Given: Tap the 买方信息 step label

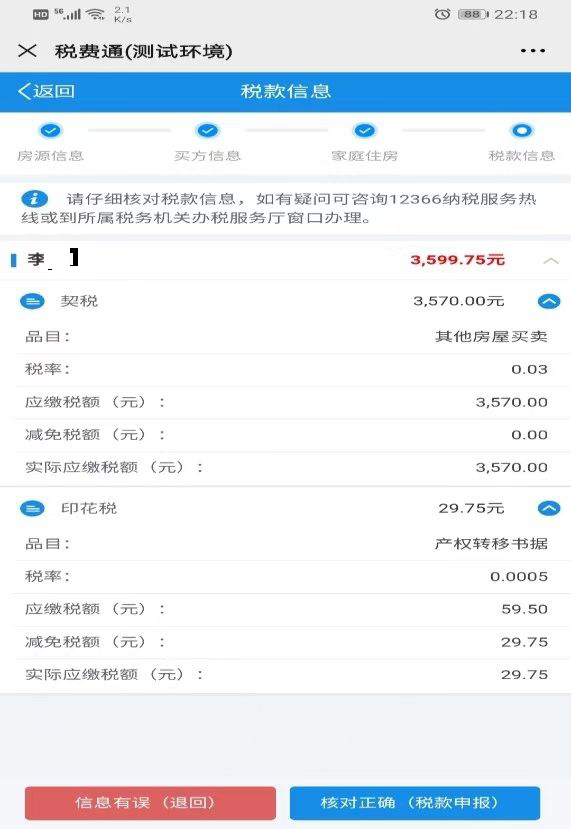Looking at the screenshot, I should pos(208,155).
